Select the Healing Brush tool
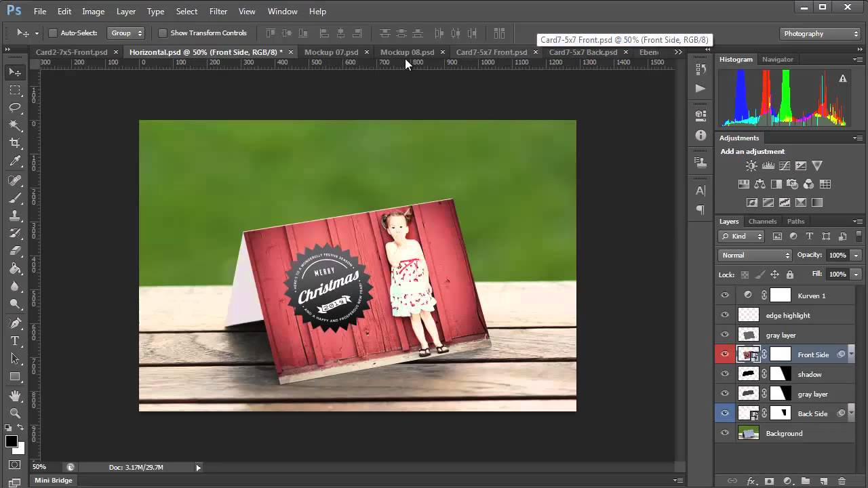868x488 pixels. (x=15, y=180)
